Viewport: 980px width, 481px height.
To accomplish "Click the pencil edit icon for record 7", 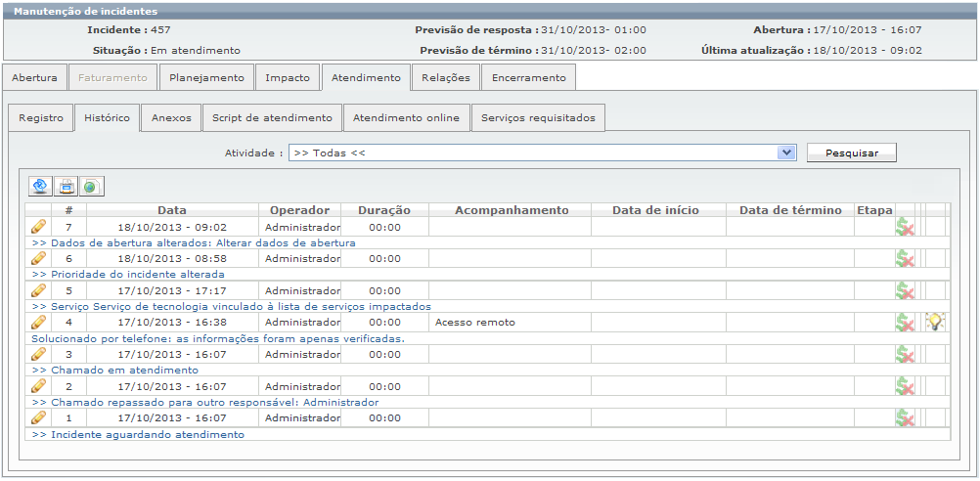I will click(39, 227).
